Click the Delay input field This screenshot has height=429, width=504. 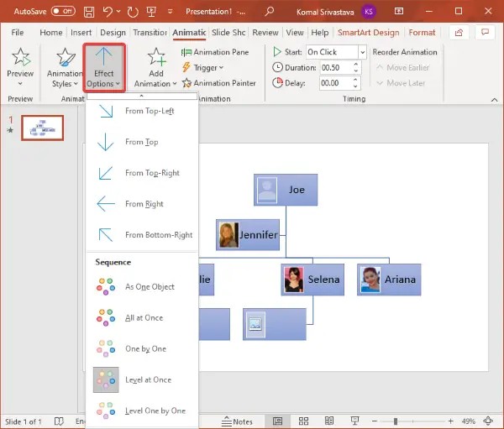coord(335,83)
